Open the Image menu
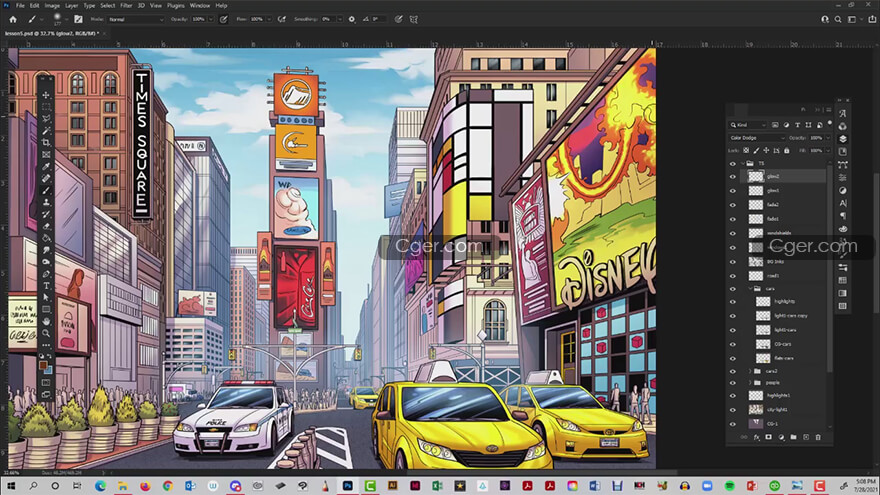The height and width of the screenshot is (495, 880). click(52, 6)
